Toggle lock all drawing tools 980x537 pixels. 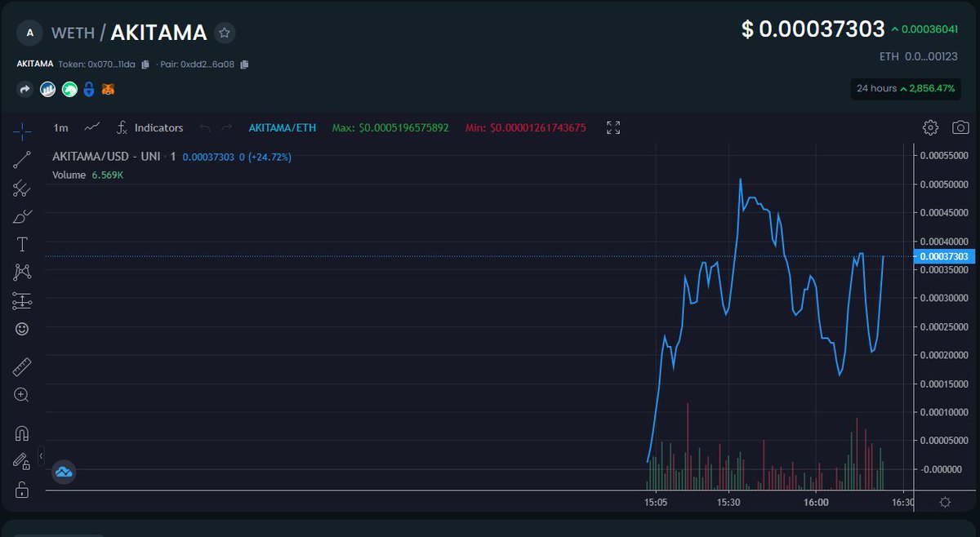(x=22, y=490)
